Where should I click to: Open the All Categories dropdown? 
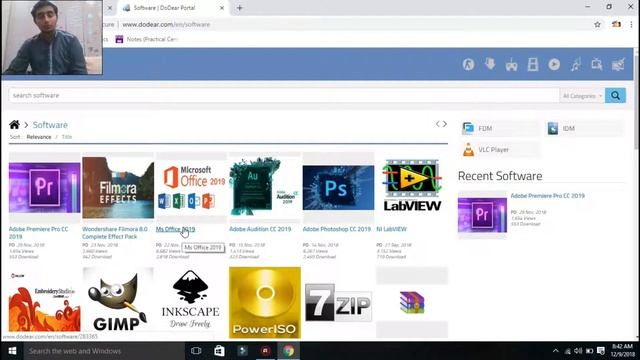click(582, 96)
